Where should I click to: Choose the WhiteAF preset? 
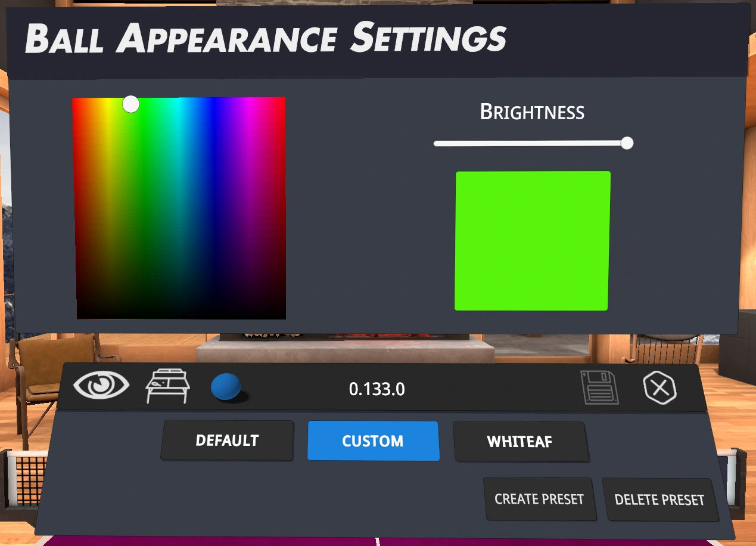[519, 442]
